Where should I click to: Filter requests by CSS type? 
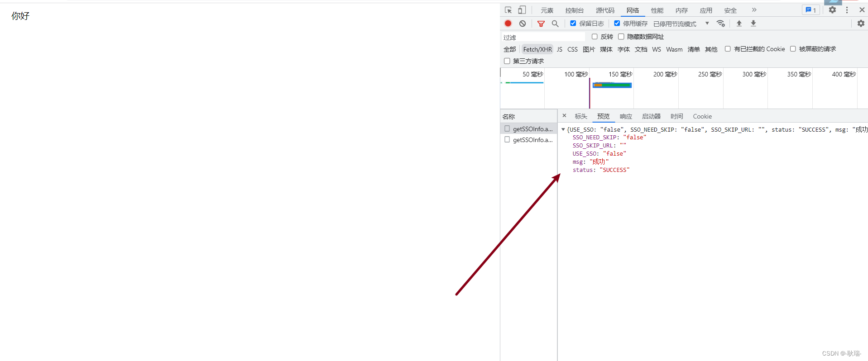tap(572, 49)
